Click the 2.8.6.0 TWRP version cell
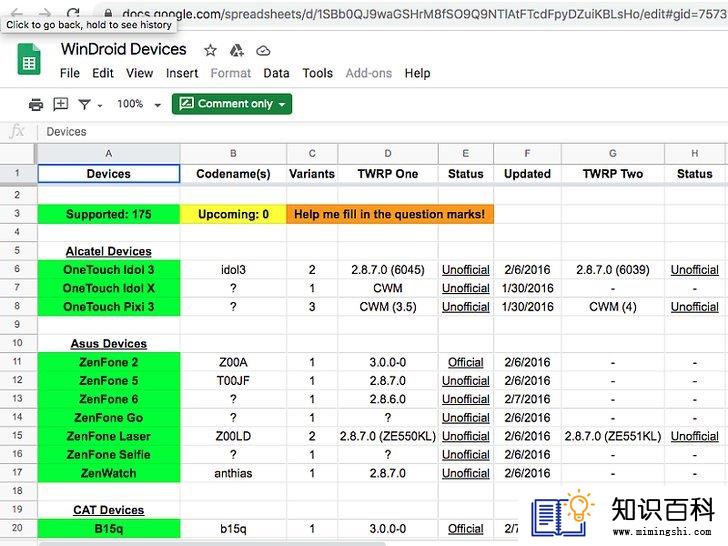The image size is (728, 546). 388,399
